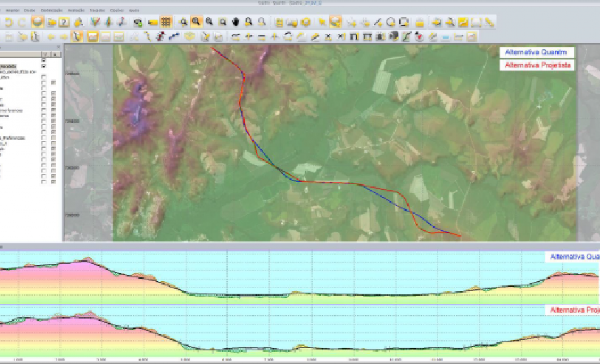Select the highlighted zoom in magnifier
600x364 pixels.
click(195, 22)
